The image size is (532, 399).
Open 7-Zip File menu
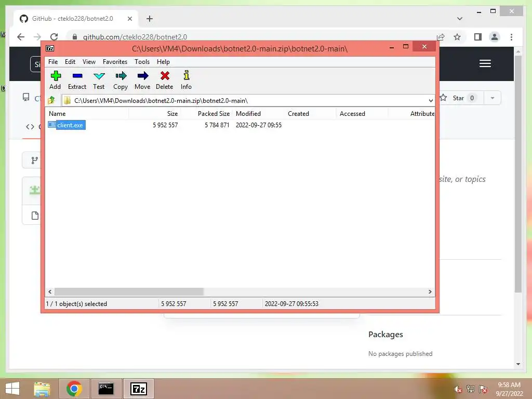coord(53,62)
